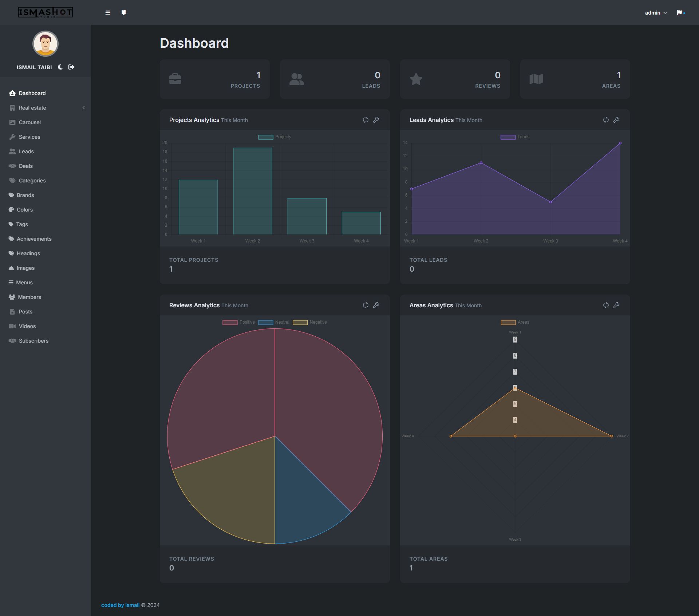Open Areas Analytics wrench settings
This screenshot has height=616, width=699.
click(616, 305)
